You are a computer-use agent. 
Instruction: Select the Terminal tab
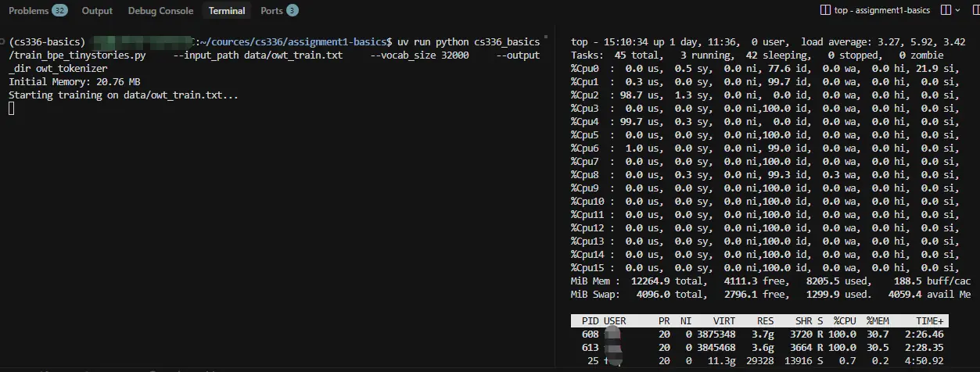[x=227, y=11]
